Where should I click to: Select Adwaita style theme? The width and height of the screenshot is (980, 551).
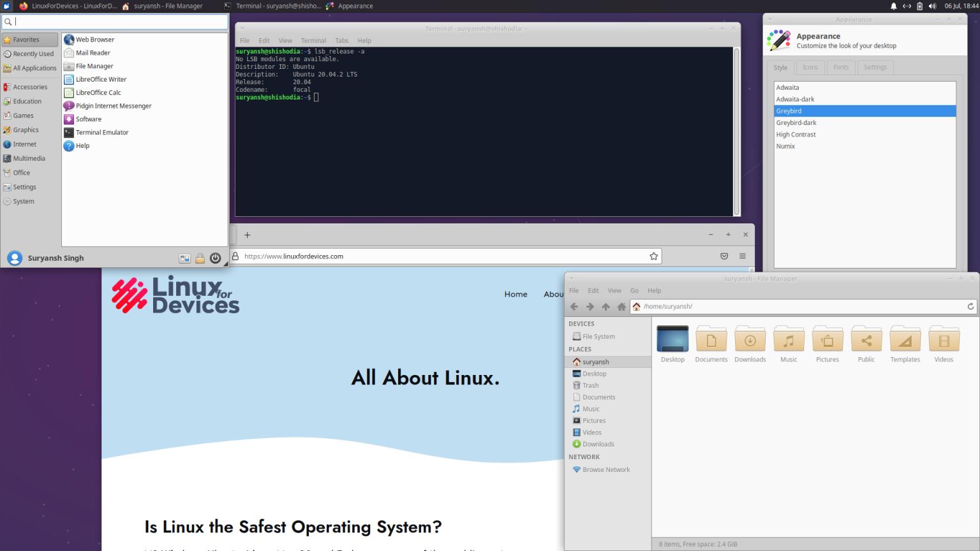point(865,87)
